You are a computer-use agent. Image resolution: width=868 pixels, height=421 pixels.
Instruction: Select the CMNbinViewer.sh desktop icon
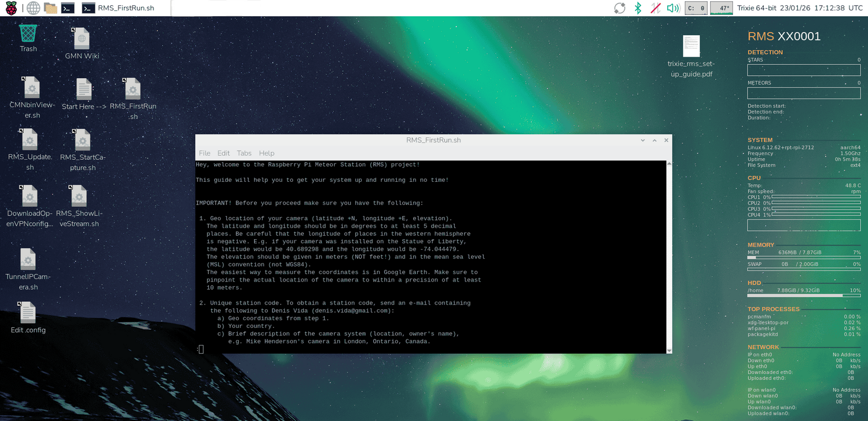[x=32, y=97]
